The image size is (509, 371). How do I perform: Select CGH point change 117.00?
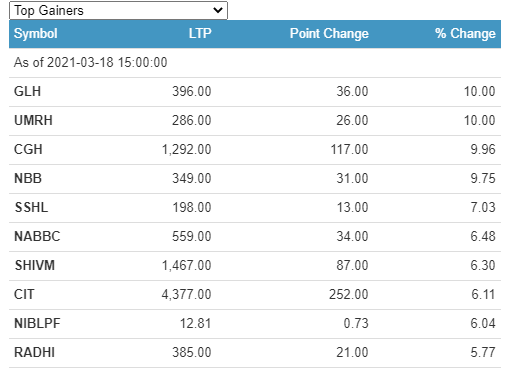tap(350, 149)
